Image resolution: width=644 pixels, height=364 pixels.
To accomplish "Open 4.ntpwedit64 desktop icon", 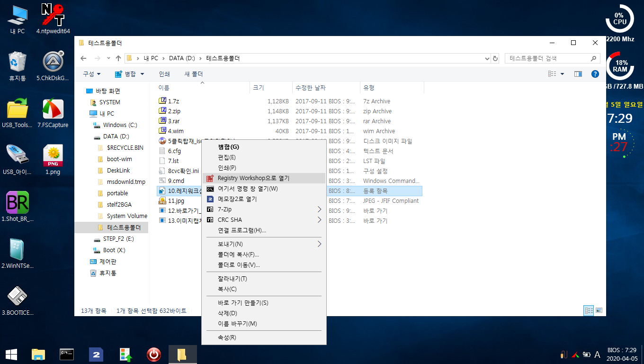I will (53, 18).
